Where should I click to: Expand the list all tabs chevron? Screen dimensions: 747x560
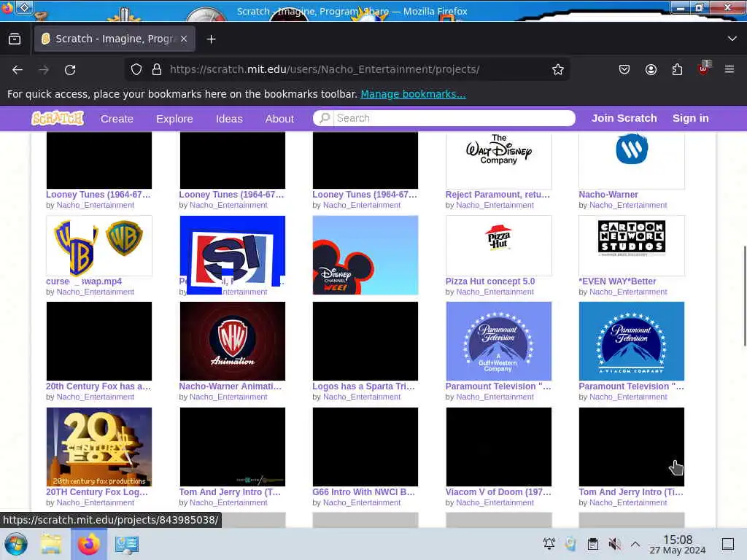coord(732,39)
